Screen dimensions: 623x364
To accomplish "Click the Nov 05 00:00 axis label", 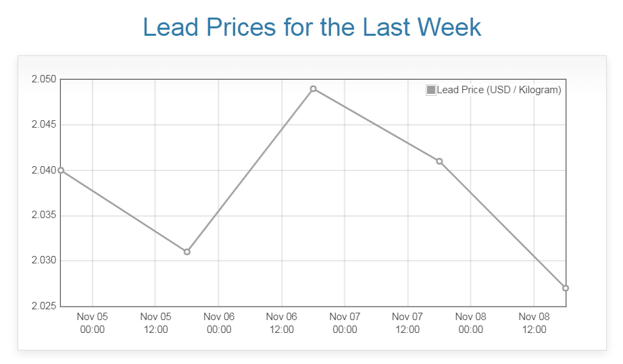I will tap(93, 323).
